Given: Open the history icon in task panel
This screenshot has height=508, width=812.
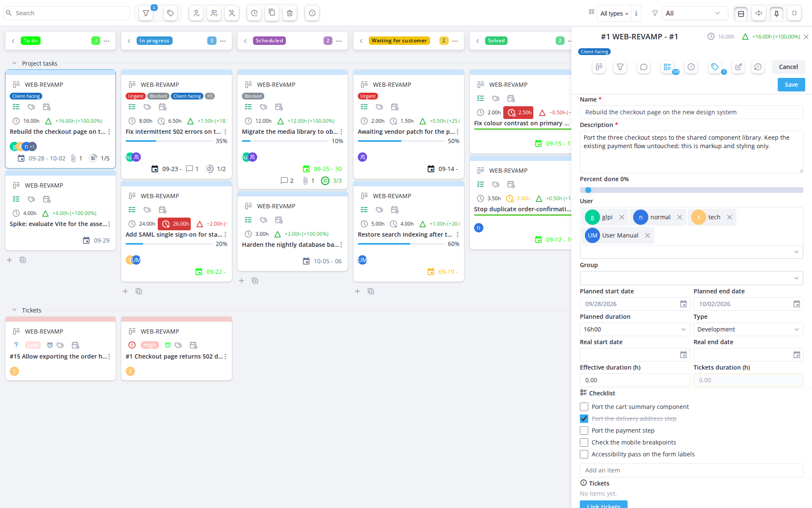Looking at the screenshot, I should coord(758,67).
